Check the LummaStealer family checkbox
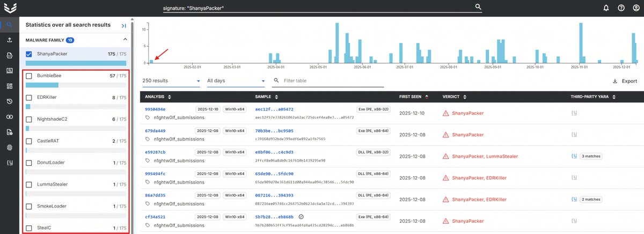 coord(29,184)
